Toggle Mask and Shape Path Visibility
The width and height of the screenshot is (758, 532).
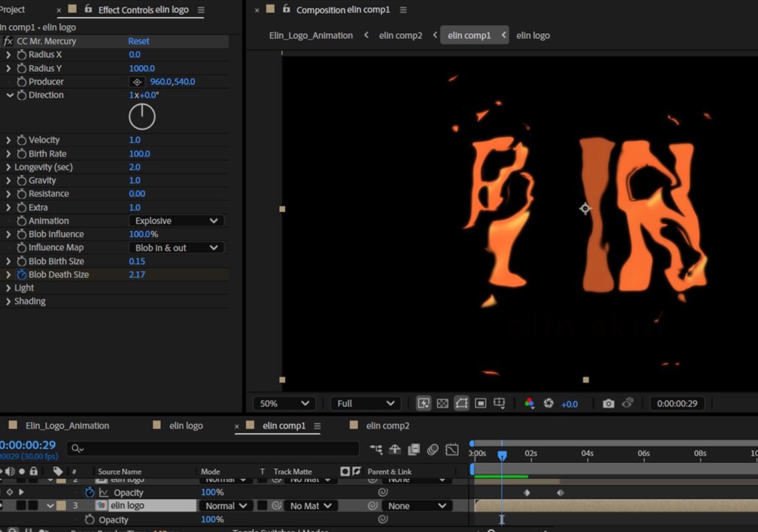pos(461,403)
